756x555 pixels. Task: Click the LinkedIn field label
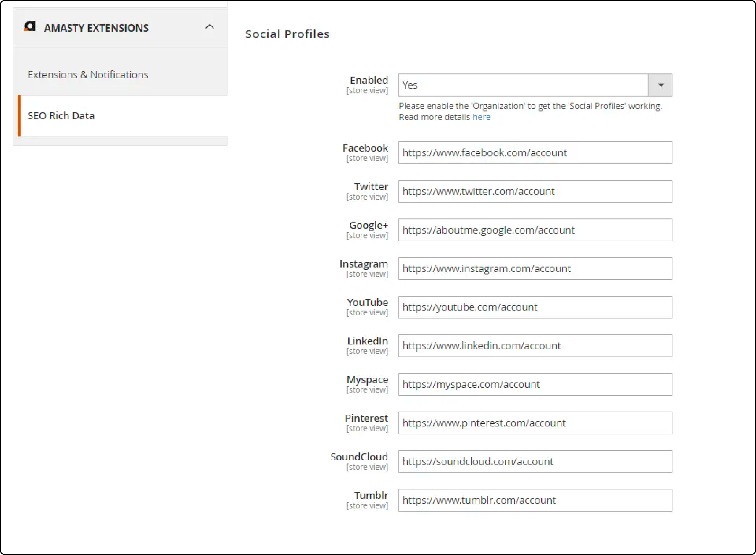tap(368, 341)
